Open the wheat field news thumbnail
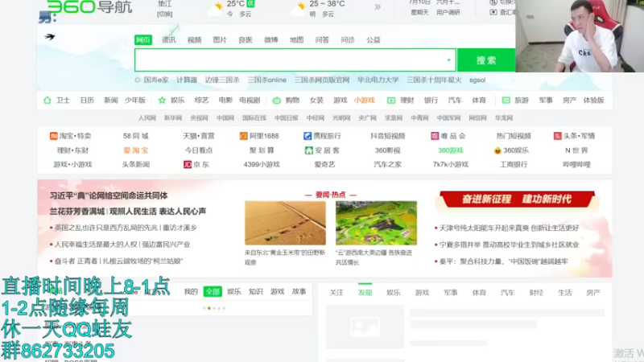This screenshot has height=362, width=644. pos(285,223)
